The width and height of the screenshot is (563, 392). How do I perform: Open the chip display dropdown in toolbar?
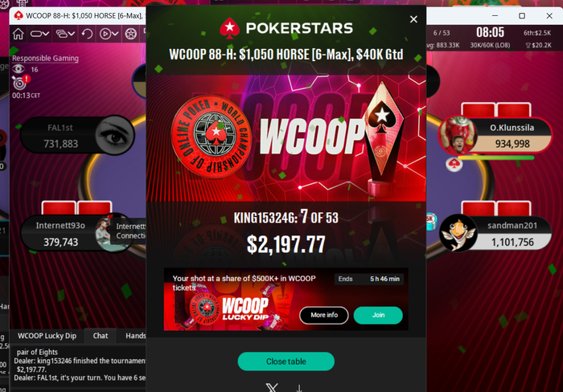tap(39, 34)
